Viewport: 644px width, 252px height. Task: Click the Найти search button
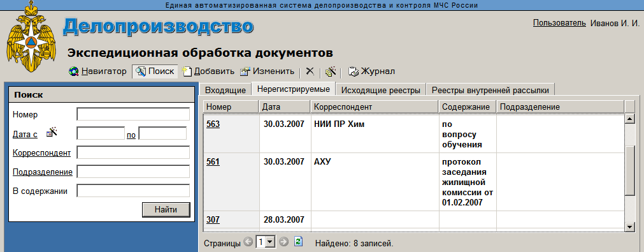(x=166, y=210)
